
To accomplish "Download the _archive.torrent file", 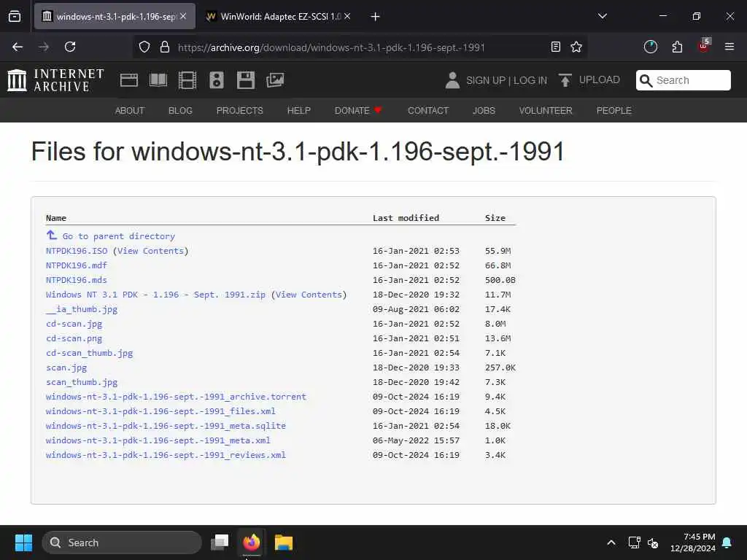I will (x=177, y=396).
